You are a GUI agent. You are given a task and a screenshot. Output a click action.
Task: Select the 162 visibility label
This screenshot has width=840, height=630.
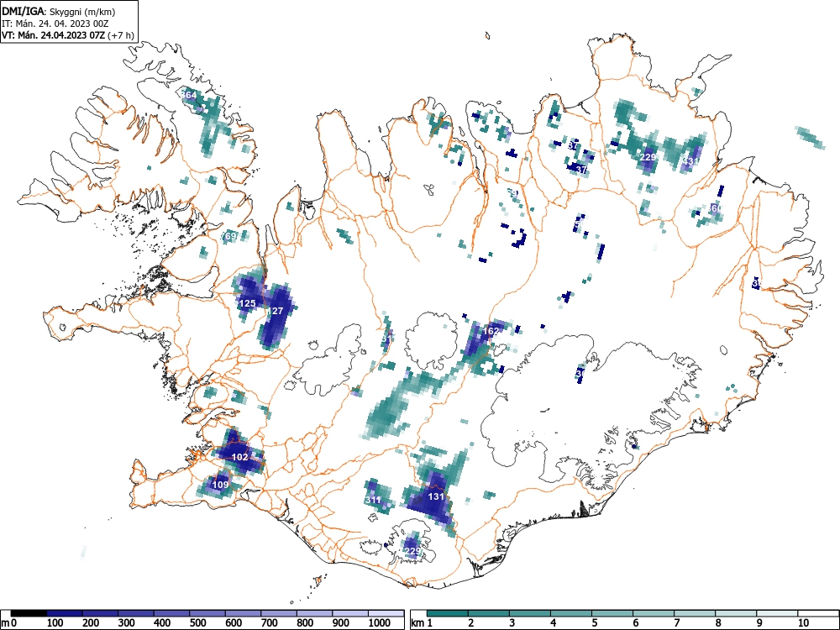[x=491, y=331]
